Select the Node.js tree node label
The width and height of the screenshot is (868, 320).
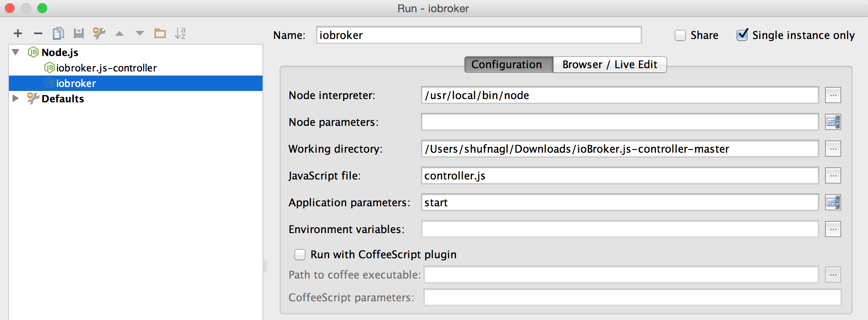point(60,52)
